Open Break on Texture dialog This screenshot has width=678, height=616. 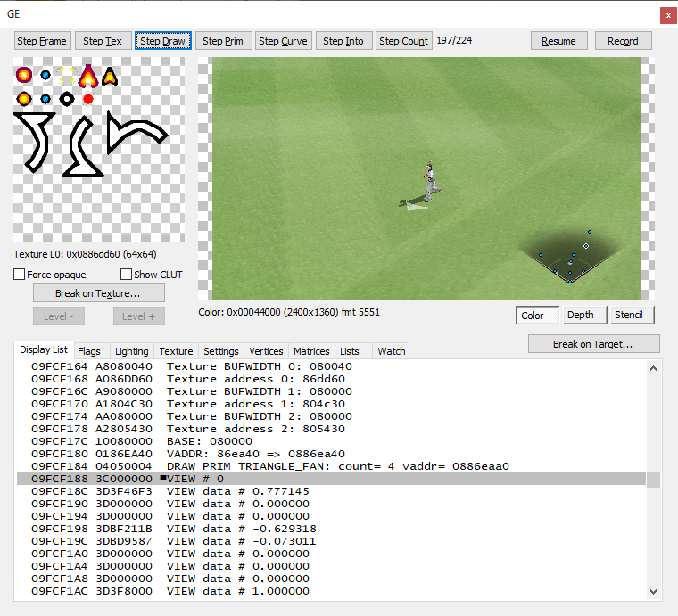tap(99, 293)
